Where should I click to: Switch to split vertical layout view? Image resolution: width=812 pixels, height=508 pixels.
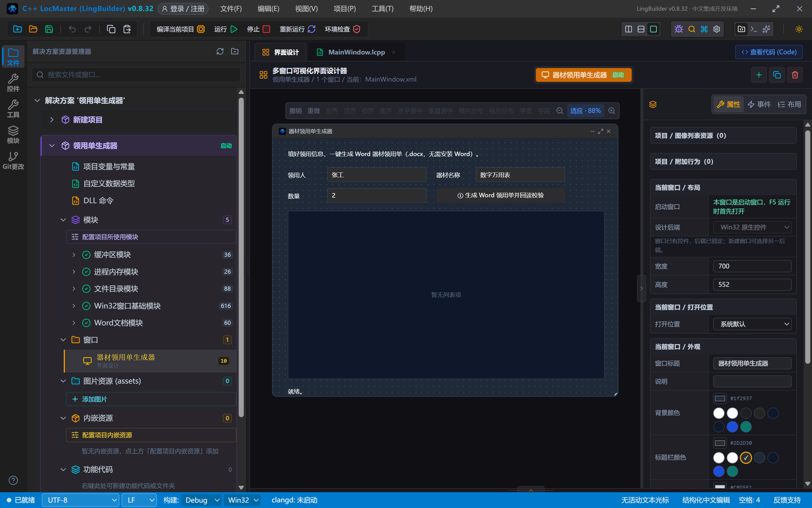[x=628, y=29]
